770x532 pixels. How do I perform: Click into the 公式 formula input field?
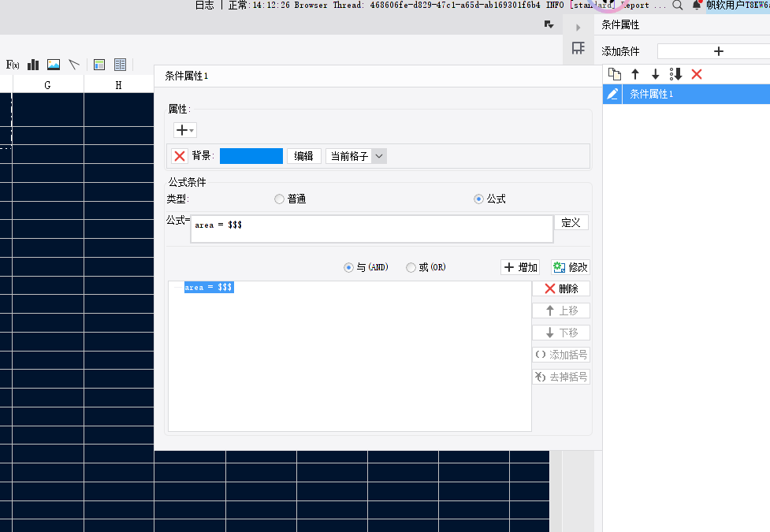370,229
